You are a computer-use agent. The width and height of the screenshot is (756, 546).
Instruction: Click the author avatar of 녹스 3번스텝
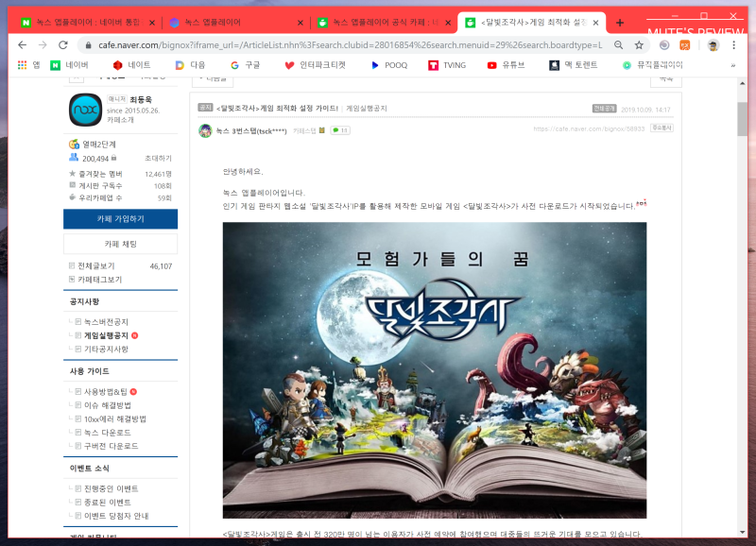[x=205, y=130]
